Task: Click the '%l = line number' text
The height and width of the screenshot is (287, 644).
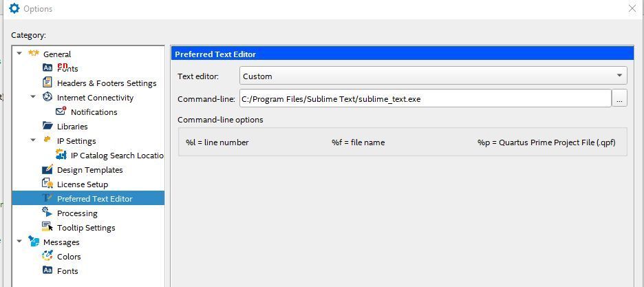Action: coord(217,142)
